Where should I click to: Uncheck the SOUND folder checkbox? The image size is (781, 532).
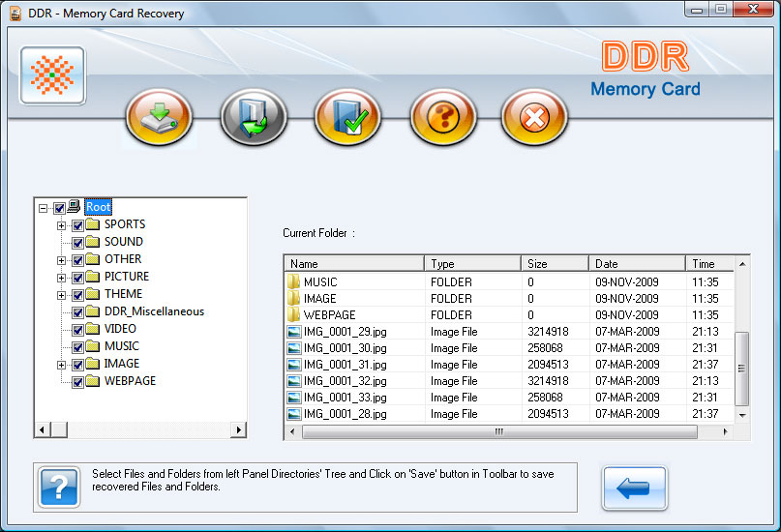(x=77, y=243)
